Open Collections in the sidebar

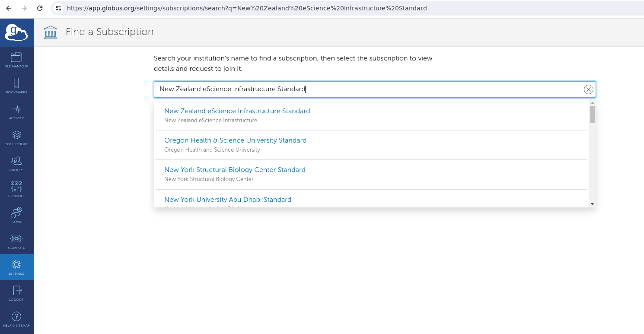(x=16, y=137)
